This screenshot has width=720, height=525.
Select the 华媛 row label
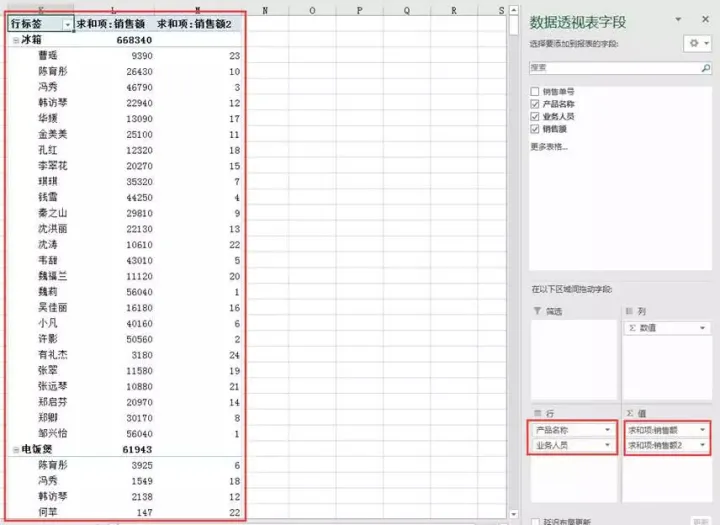tap(48, 119)
